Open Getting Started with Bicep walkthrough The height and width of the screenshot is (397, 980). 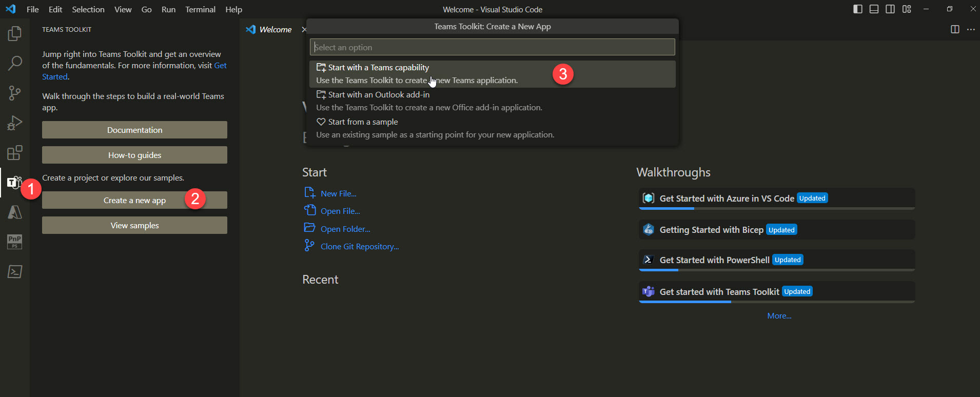tap(777, 229)
